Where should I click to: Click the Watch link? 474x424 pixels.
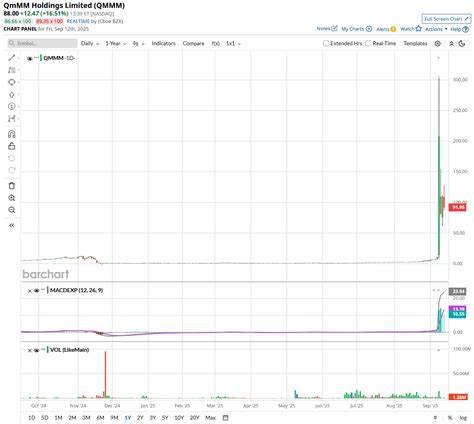pos(407,29)
